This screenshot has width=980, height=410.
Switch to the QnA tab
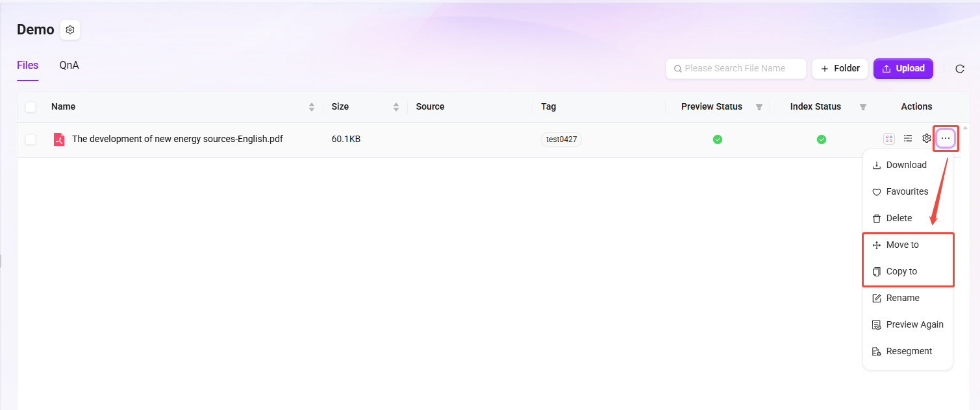coord(69,65)
